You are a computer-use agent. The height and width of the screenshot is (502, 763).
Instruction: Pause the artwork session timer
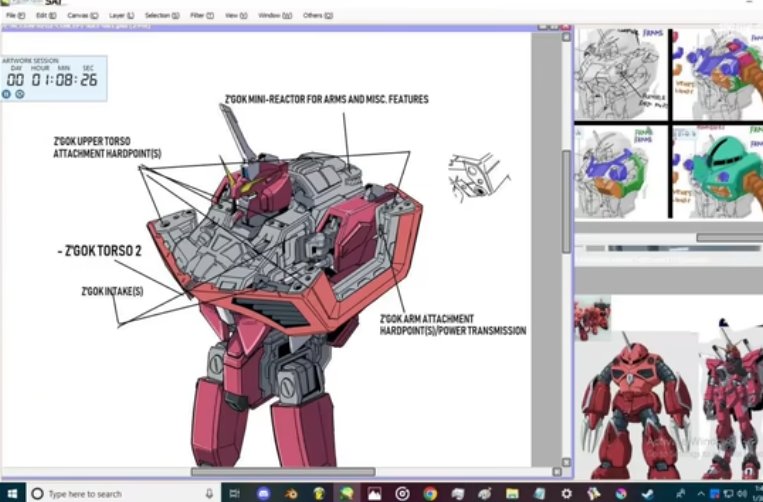[x=6, y=94]
